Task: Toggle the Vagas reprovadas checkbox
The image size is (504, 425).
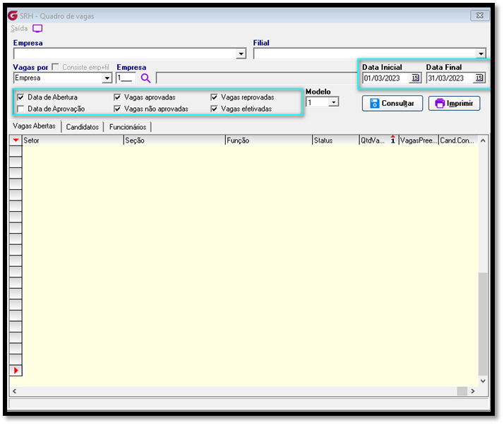Action: [214, 97]
